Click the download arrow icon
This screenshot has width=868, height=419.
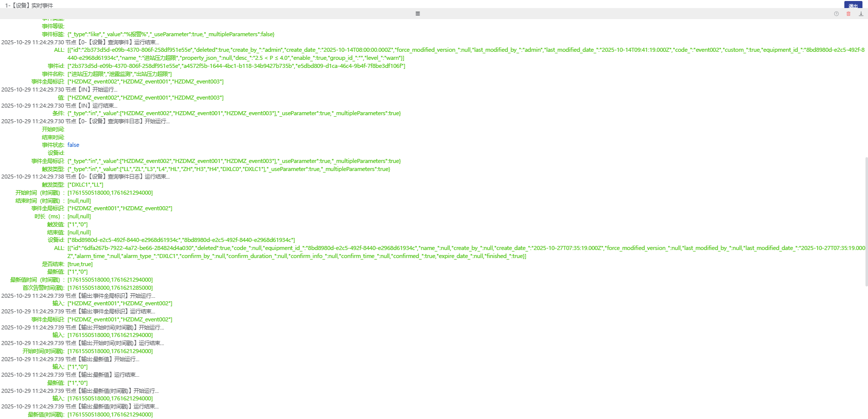(861, 14)
